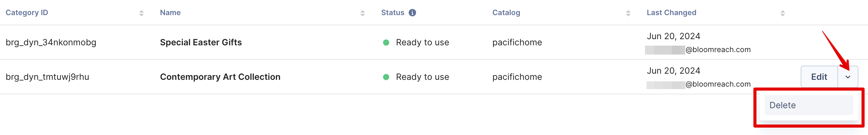Screen dimensions: 868x135
Task: Click the Last Changed column header
Action: coord(671,13)
